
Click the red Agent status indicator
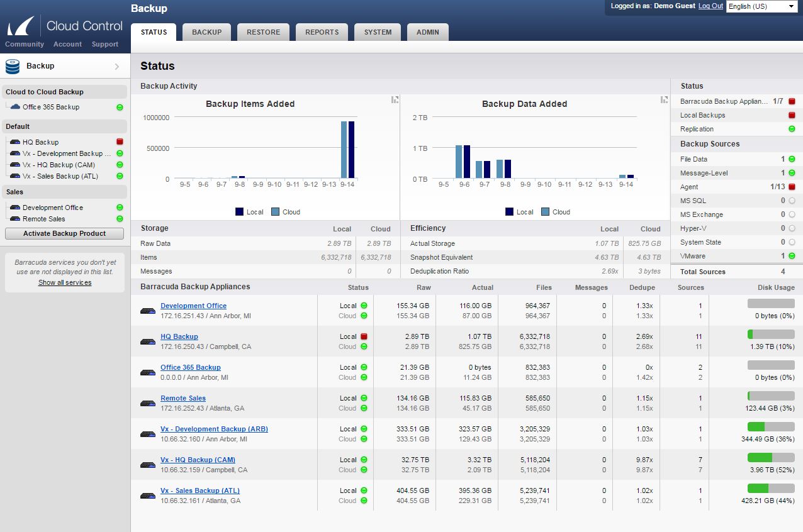pyautogui.click(x=792, y=187)
